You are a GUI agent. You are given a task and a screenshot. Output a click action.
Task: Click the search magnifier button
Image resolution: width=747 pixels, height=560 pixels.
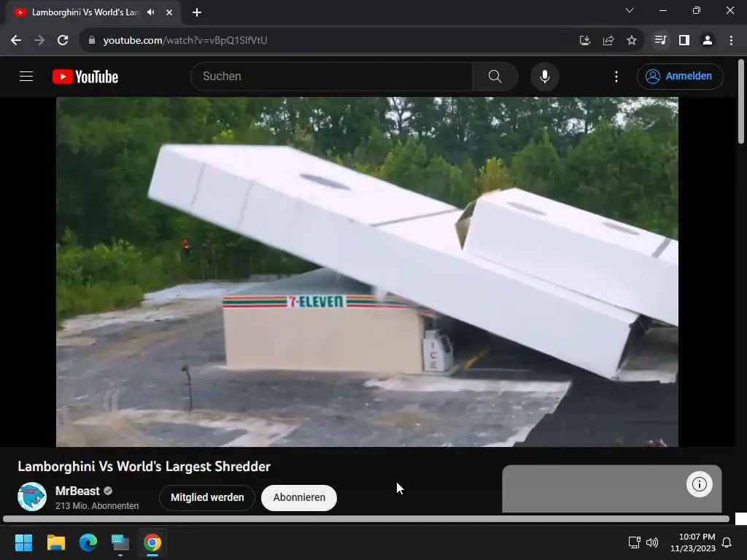[495, 76]
